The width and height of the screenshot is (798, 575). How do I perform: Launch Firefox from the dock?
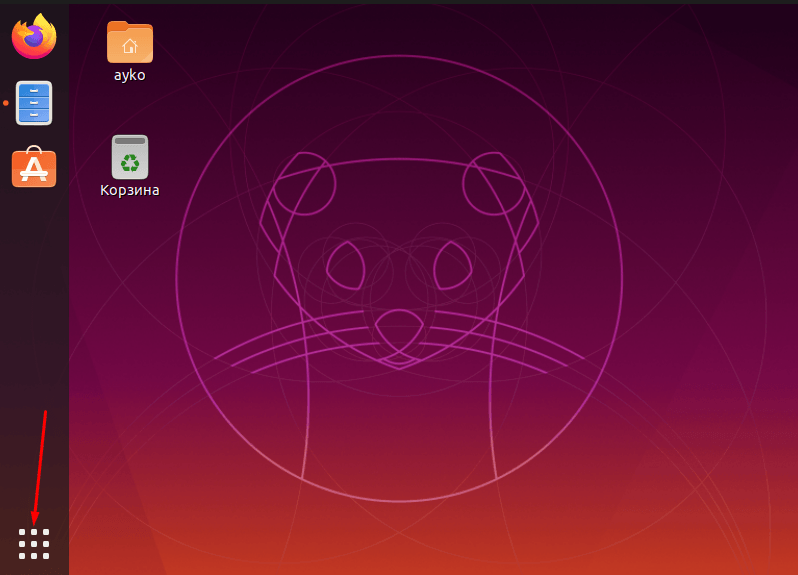point(34,37)
